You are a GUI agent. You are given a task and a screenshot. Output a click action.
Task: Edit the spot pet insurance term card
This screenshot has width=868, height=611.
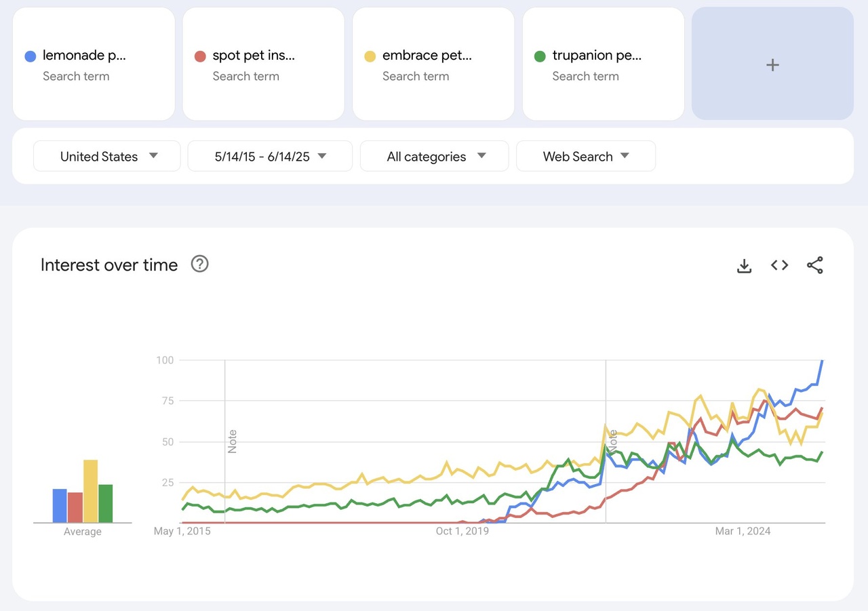point(263,64)
